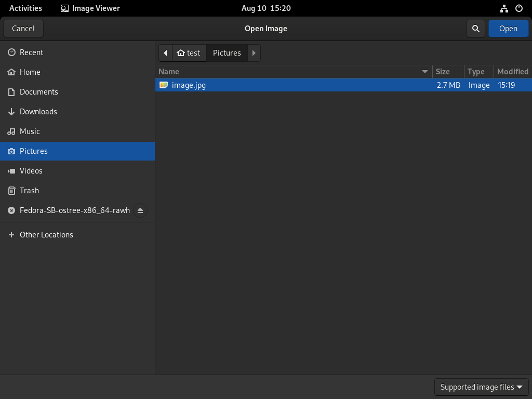Sort files by Modified column
The height and width of the screenshot is (399, 532).
tap(513, 72)
